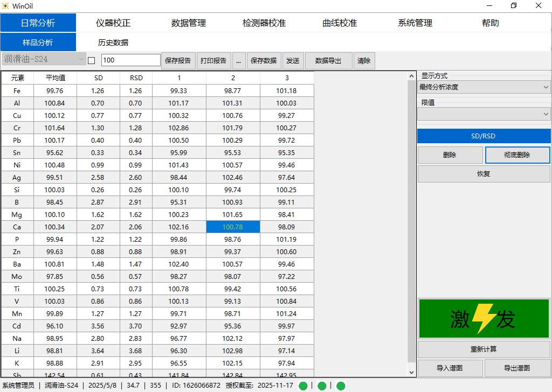Open the 最终分析浓度 display mode dropdown
The image size is (552, 392).
click(484, 87)
